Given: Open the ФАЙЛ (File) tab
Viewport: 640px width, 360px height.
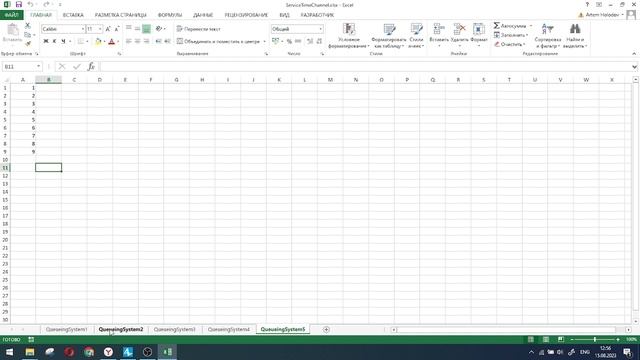Looking at the screenshot, I should pyautogui.click(x=12, y=15).
